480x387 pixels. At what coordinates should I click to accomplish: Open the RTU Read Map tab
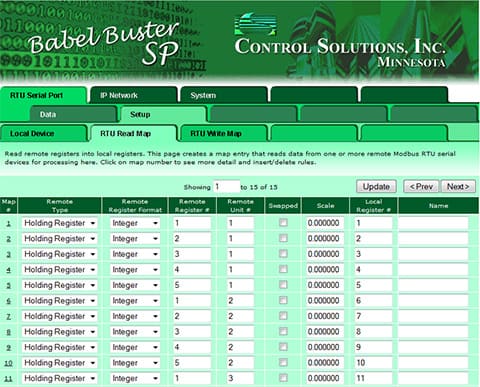click(133, 134)
